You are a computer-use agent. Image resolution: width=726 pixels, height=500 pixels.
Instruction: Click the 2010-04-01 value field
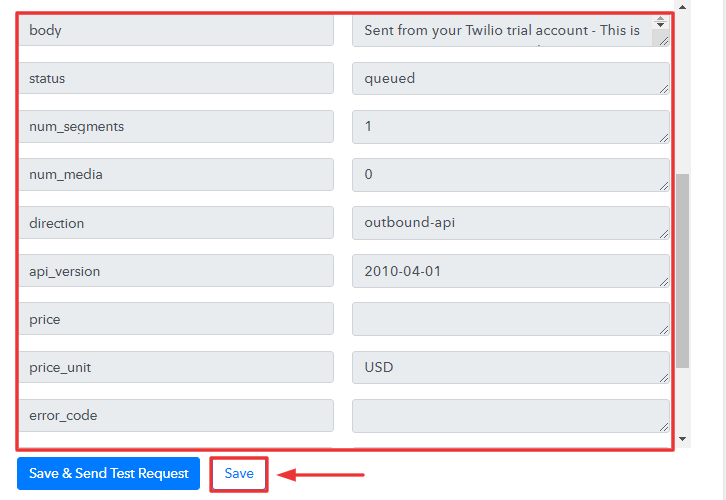(x=510, y=271)
